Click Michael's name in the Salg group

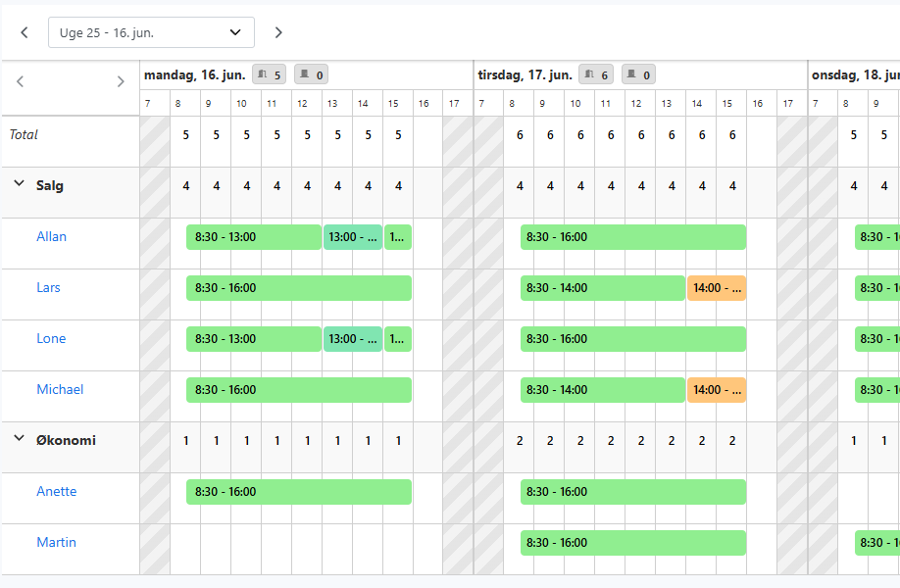60,389
